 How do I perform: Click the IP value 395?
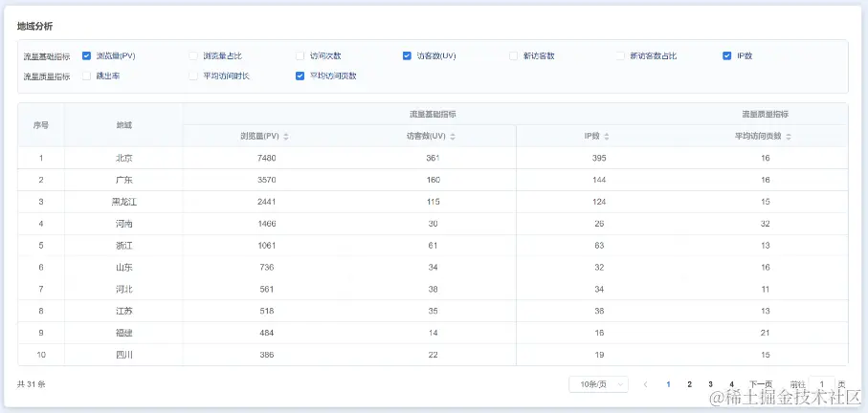(x=599, y=158)
